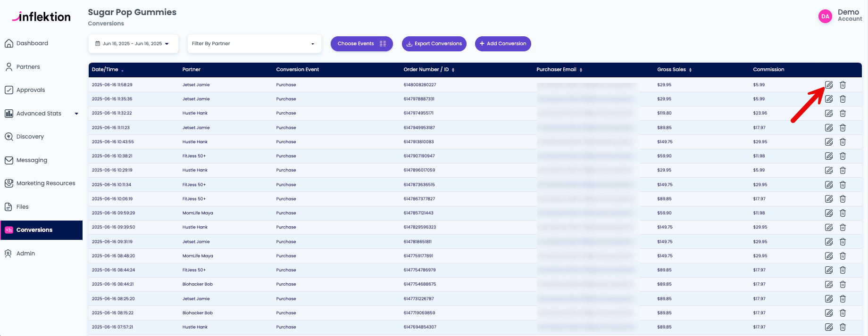This screenshot has height=336, width=868.
Task: Click the Choose Events button
Action: [x=362, y=44]
